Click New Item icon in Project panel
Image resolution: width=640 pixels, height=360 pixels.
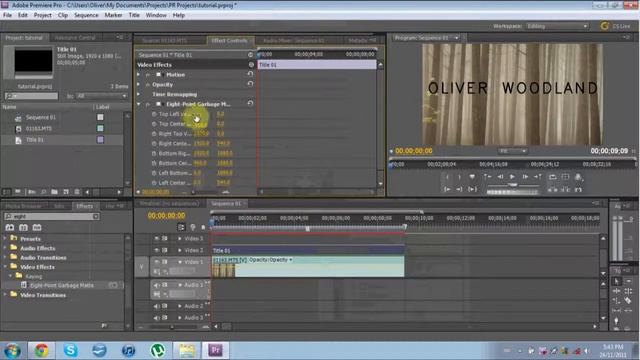point(66,191)
